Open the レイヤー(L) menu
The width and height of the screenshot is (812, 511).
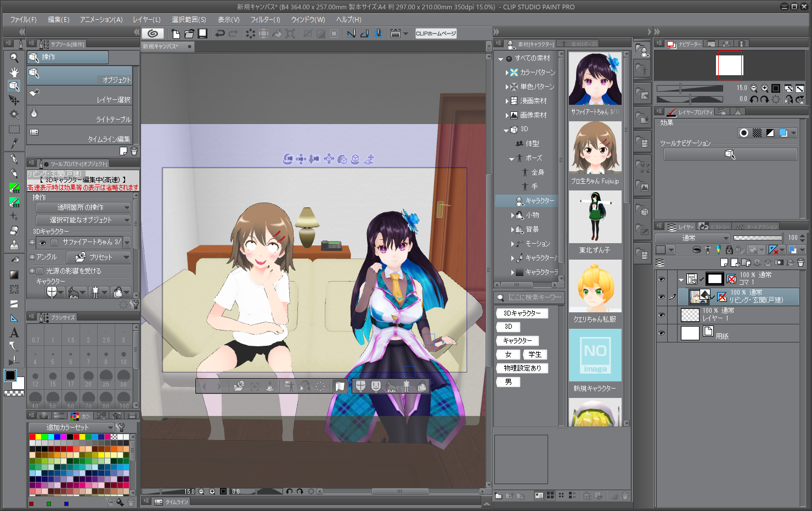[146, 19]
